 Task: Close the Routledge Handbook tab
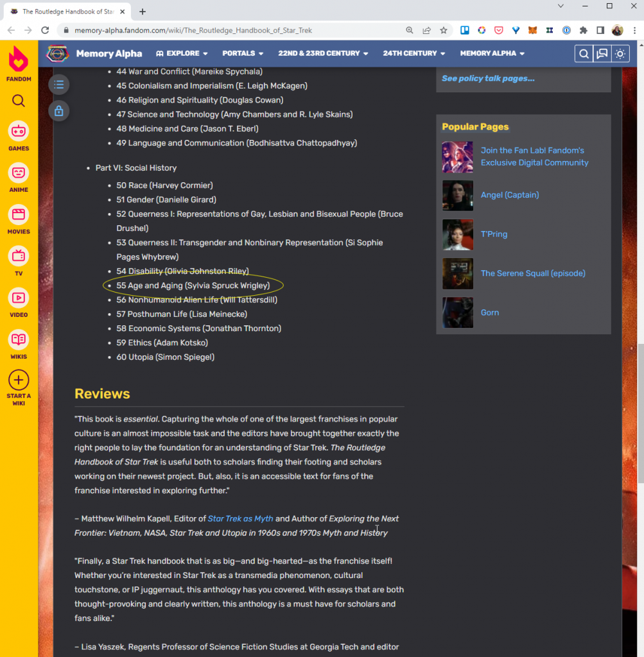pyautogui.click(x=123, y=12)
